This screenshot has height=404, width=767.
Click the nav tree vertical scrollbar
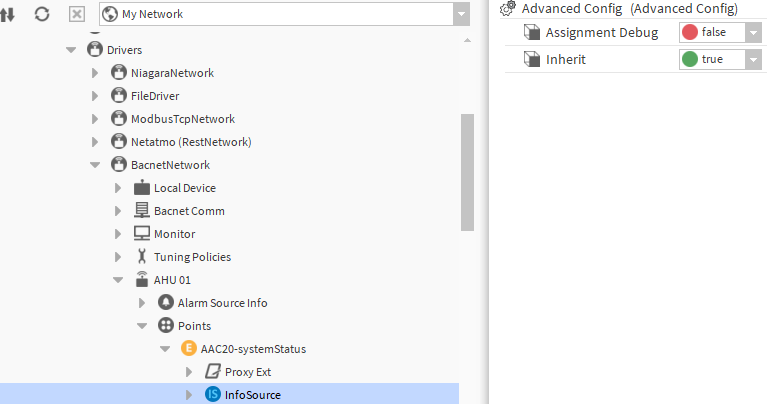point(466,170)
